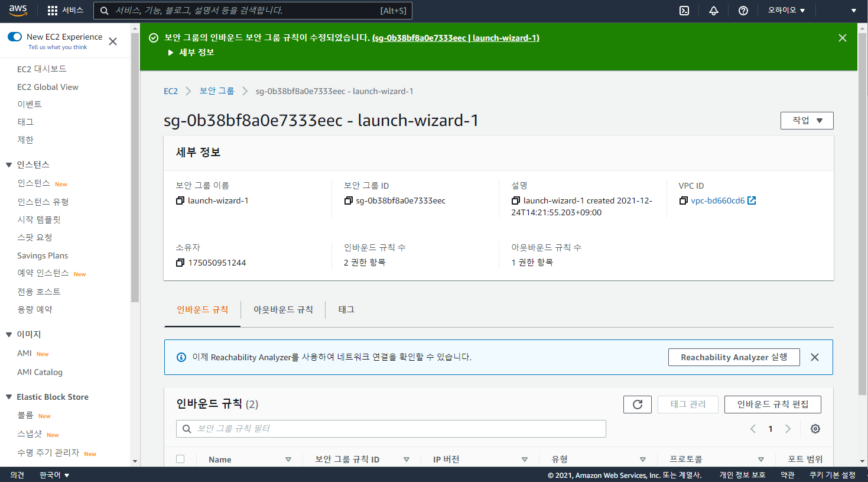Open 개인 정보 보호 footer link
868x482 pixels.
(742, 475)
